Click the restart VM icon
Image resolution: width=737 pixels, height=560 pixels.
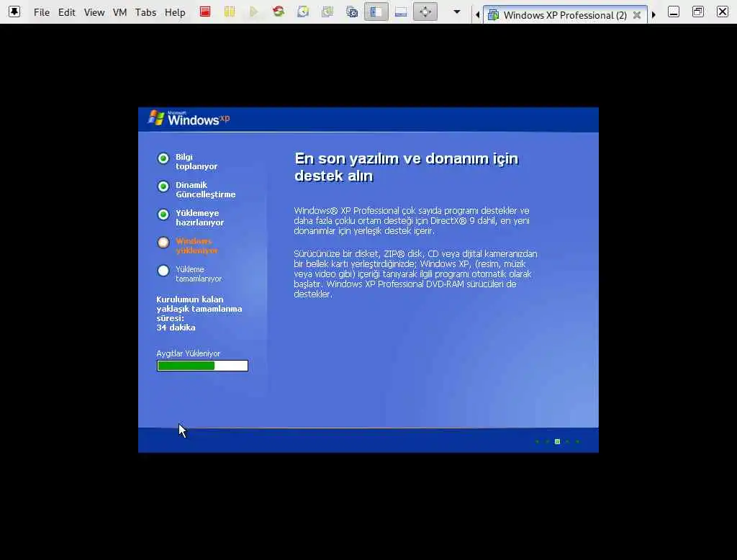click(x=279, y=12)
